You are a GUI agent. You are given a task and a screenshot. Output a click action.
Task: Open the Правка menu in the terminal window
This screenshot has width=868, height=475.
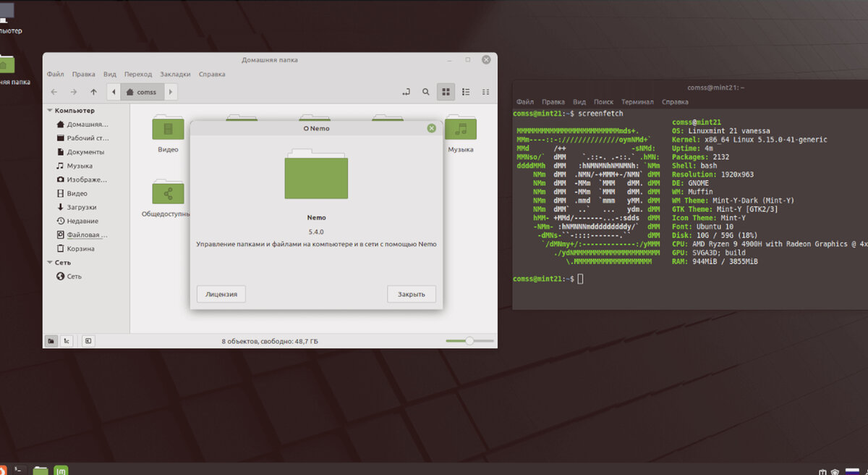click(x=553, y=102)
